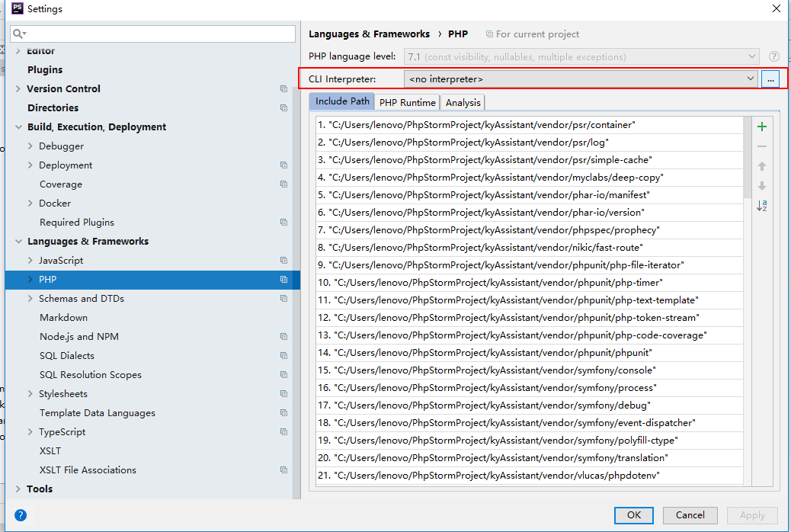The width and height of the screenshot is (791, 532).
Task: Expand the Version Control tree node
Action: click(18, 89)
